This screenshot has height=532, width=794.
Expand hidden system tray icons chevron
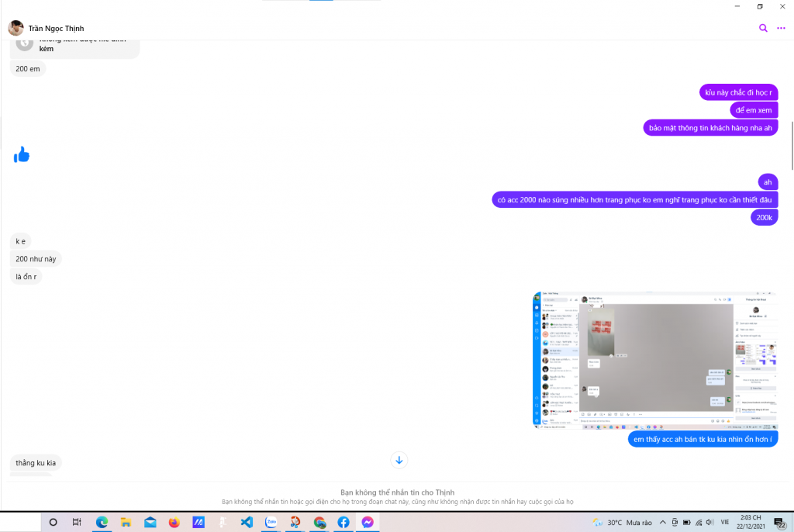tap(662, 523)
